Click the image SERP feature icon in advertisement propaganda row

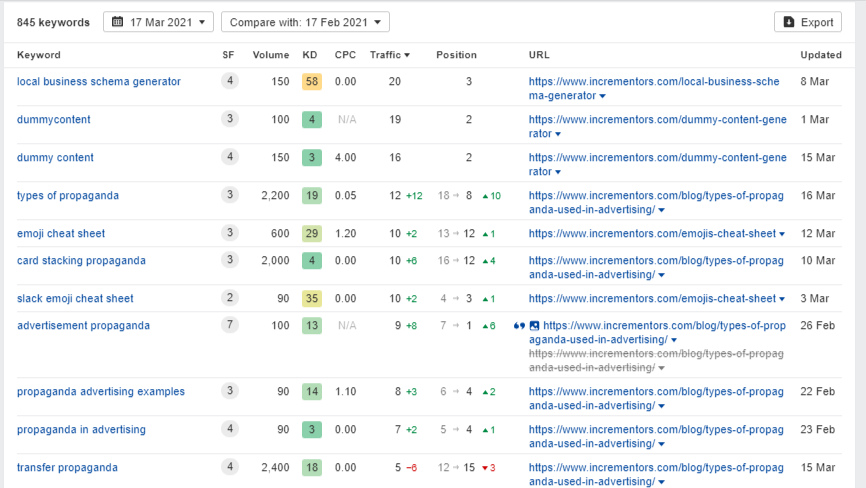click(x=534, y=326)
